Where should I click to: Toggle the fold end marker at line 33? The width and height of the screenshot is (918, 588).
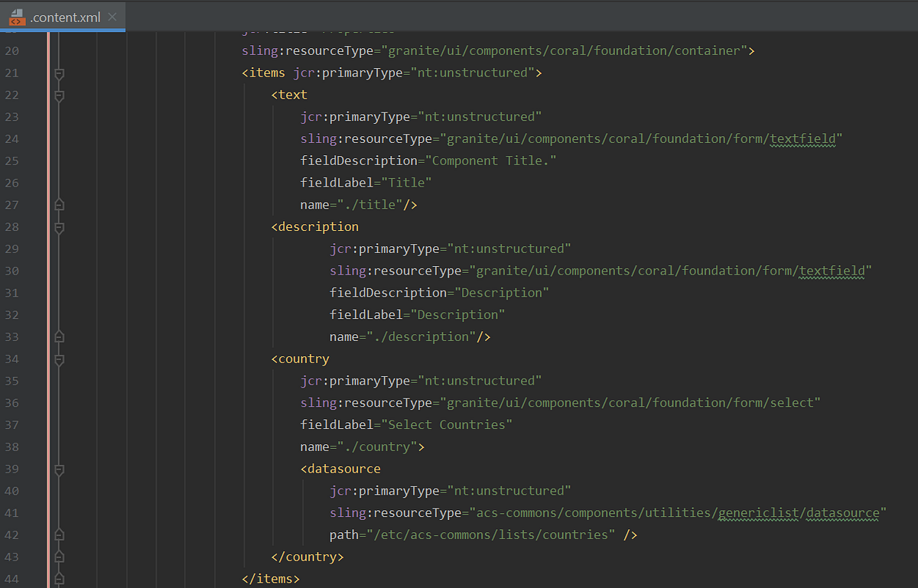coord(59,336)
